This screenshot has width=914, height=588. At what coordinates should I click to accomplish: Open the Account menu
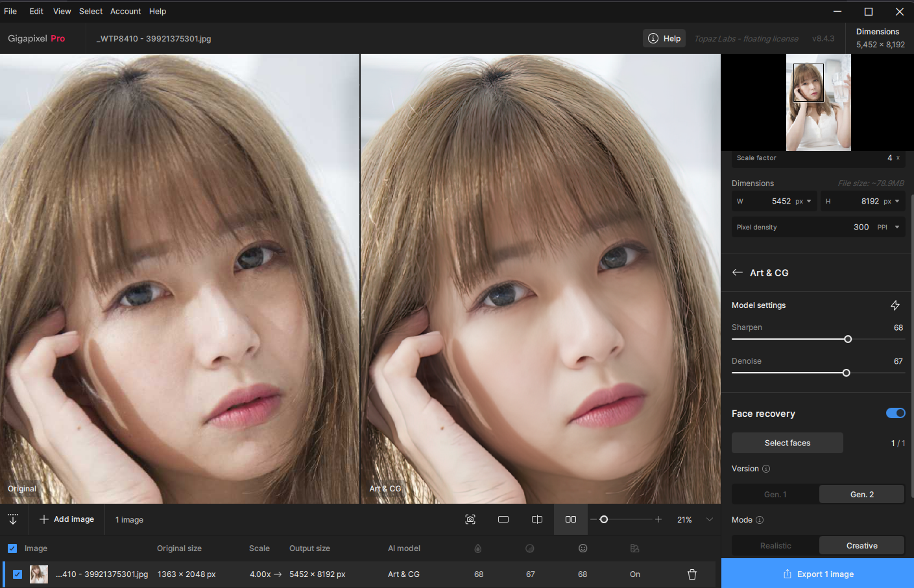[125, 11]
